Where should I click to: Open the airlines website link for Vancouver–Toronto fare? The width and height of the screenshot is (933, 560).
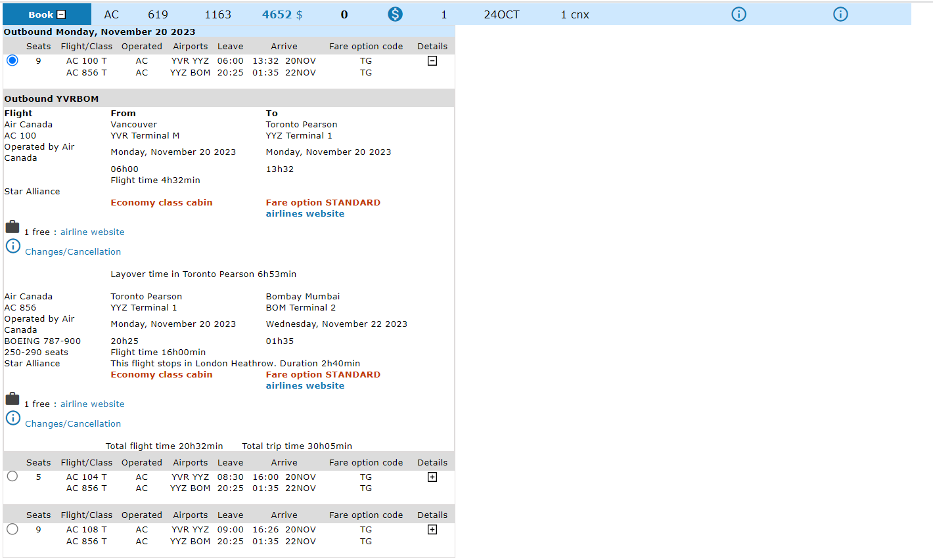click(305, 214)
